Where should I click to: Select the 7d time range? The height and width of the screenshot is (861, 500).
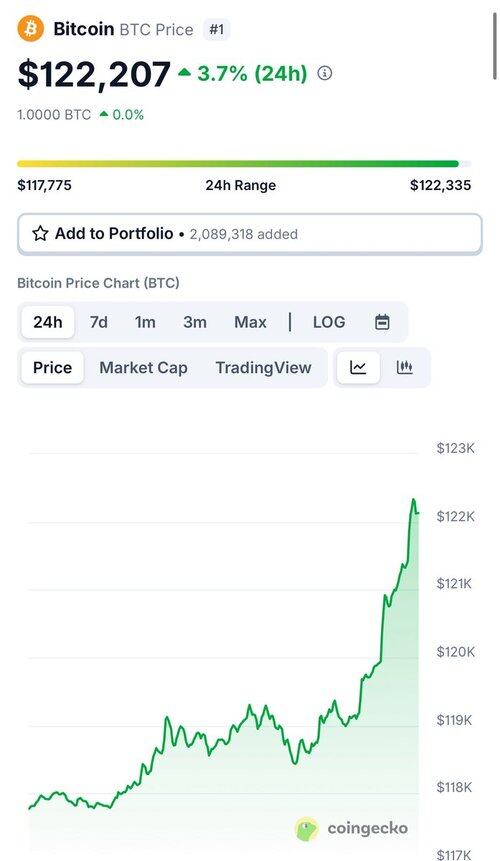[99, 322]
